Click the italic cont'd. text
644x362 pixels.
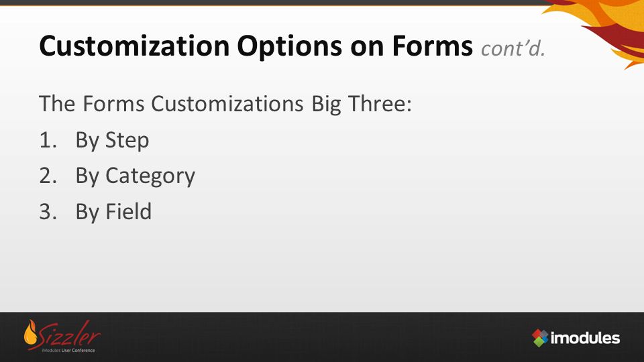pyautogui.click(x=513, y=48)
